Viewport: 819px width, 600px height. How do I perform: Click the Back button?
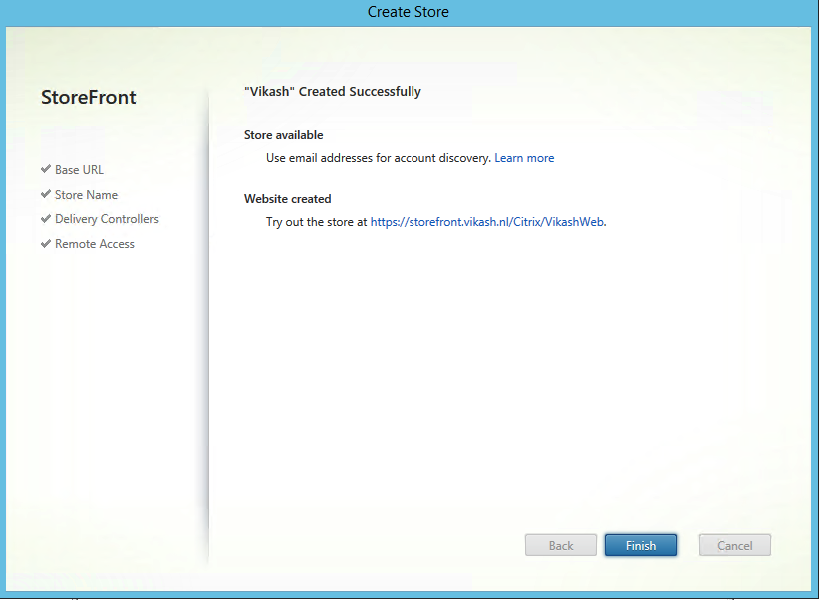(560, 545)
